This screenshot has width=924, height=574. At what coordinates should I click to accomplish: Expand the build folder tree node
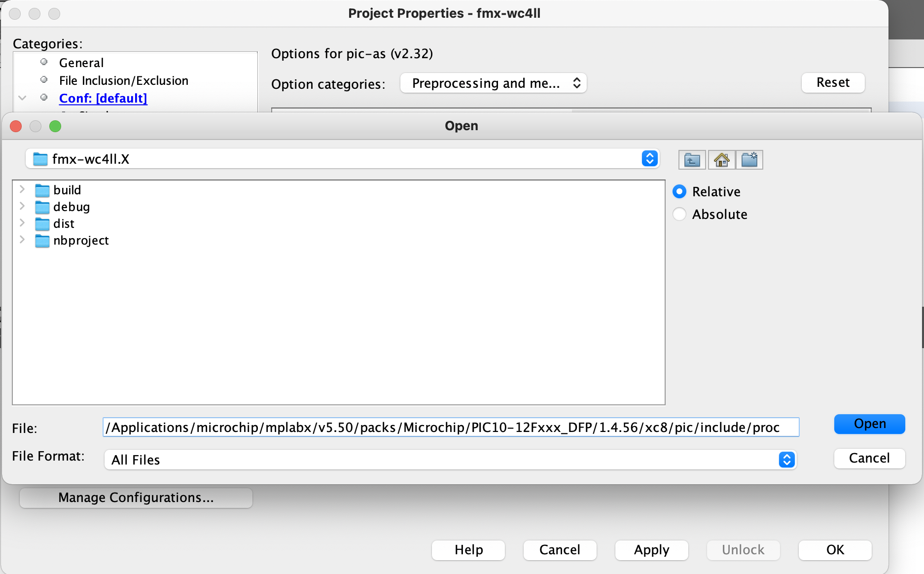pyautogui.click(x=22, y=189)
